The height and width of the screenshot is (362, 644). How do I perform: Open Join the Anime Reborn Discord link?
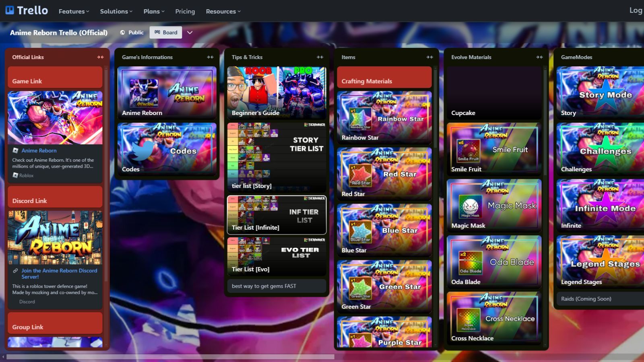[60, 274]
